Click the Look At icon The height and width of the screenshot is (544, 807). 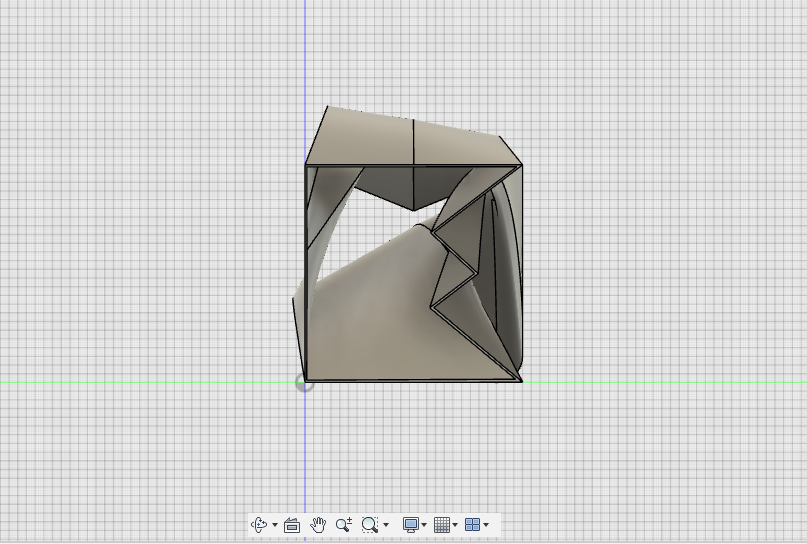292,525
